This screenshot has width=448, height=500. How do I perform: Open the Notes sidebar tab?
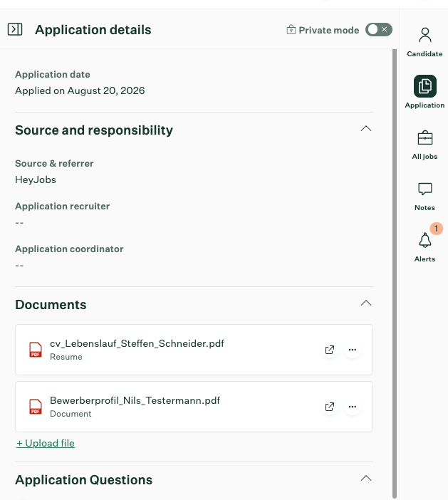pos(424,197)
